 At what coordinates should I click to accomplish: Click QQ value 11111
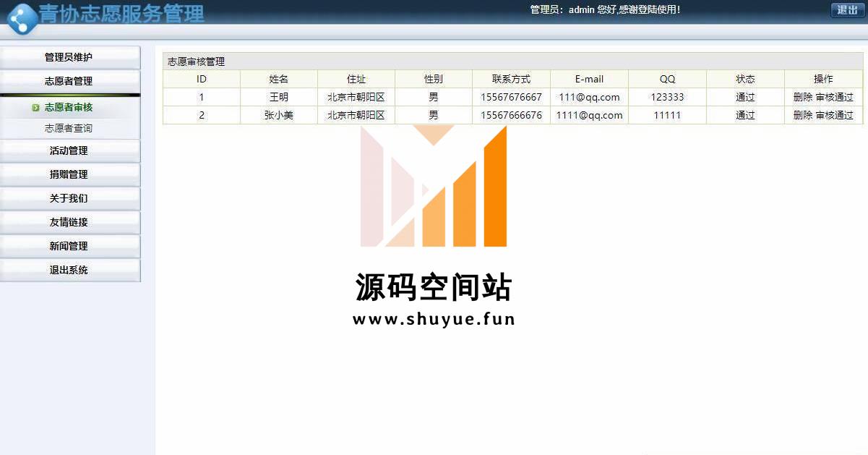point(667,115)
